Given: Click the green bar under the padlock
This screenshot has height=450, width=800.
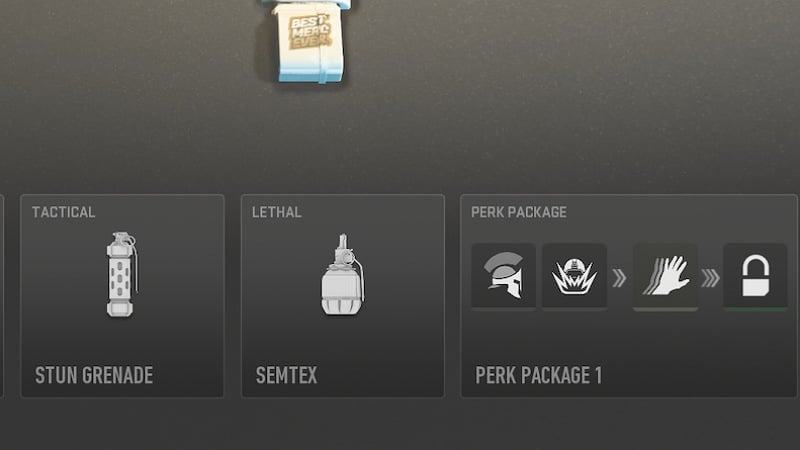Looking at the screenshot, I should click(x=755, y=309).
